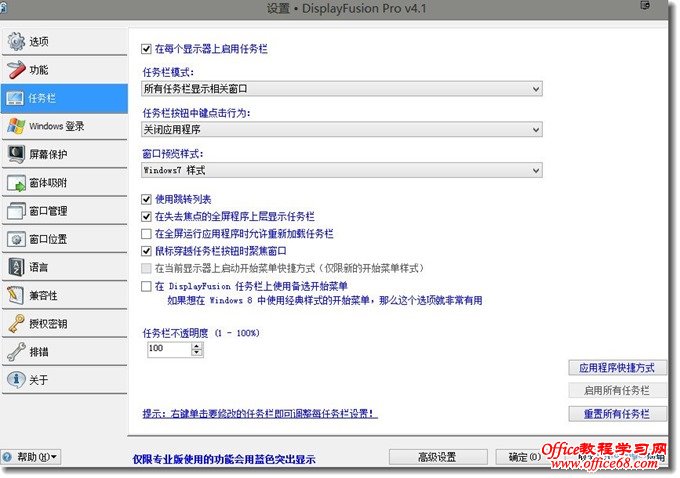
Task: Open the 窗口位置 tab
Action: click(x=65, y=239)
